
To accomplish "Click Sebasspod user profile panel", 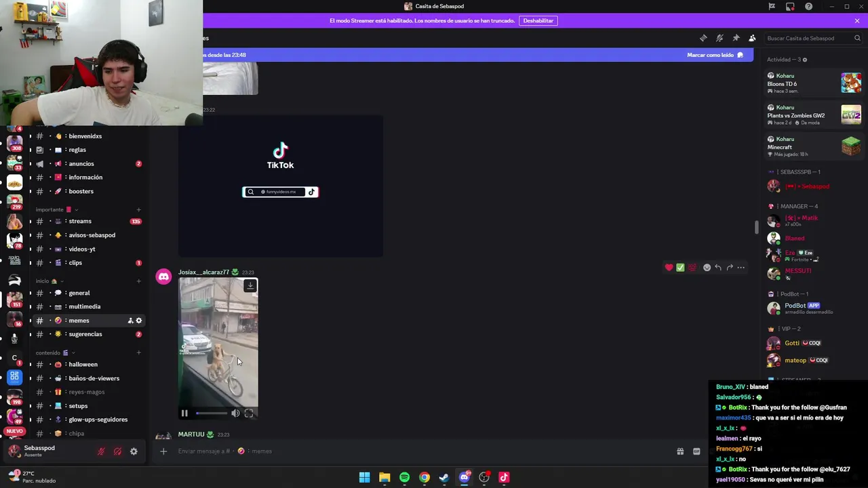I will 49,451.
